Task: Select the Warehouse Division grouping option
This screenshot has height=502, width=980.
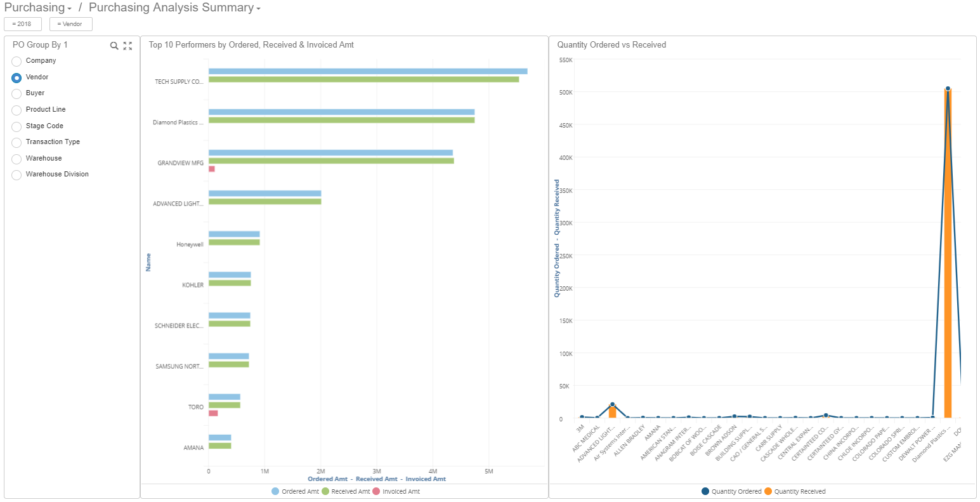Action: point(16,175)
